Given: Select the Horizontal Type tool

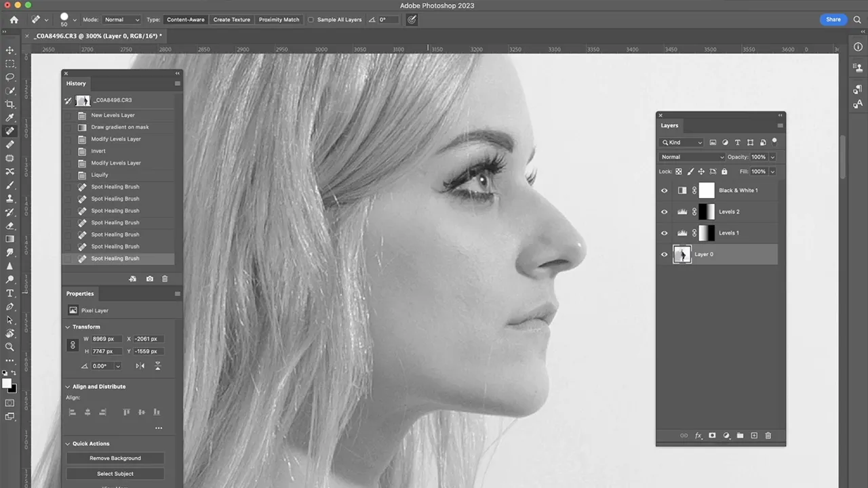Looking at the screenshot, I should (x=9, y=293).
